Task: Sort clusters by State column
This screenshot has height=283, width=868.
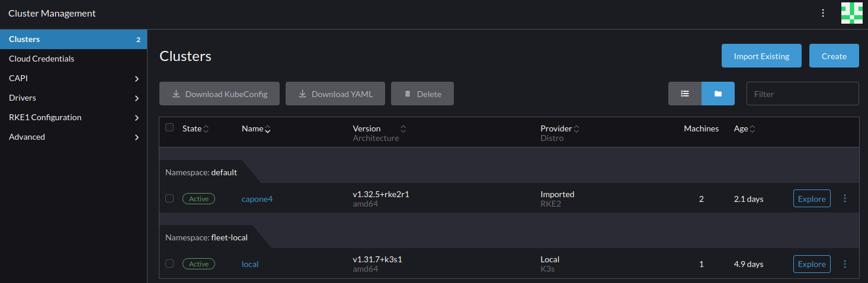Action: coord(196,128)
